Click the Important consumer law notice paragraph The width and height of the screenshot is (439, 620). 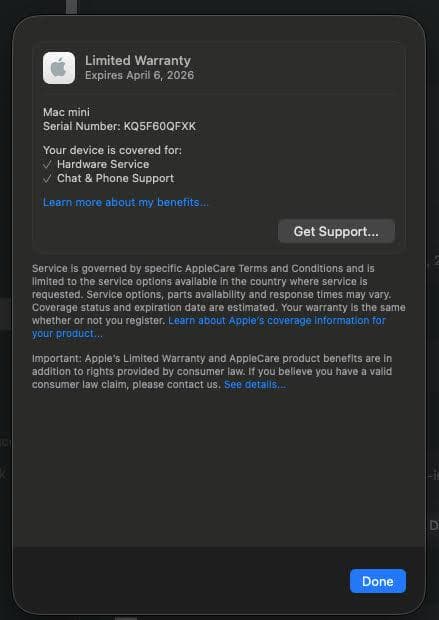coord(212,372)
